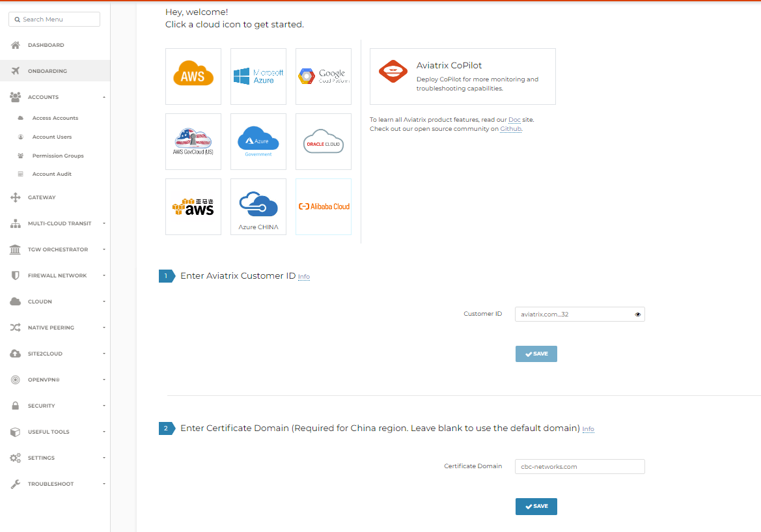Expand the Site2Cloud menu arrow
Viewport: 761px width, 532px height.
click(104, 354)
